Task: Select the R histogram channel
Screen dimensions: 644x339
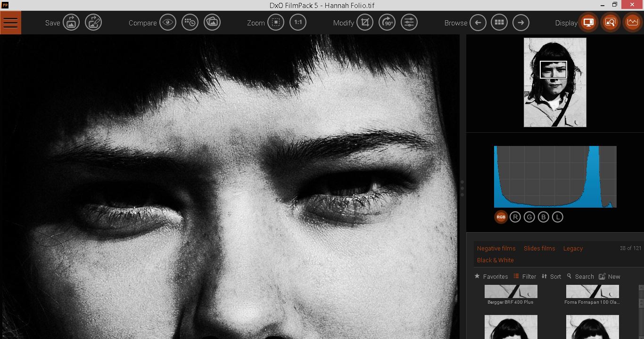Action: coord(515,217)
